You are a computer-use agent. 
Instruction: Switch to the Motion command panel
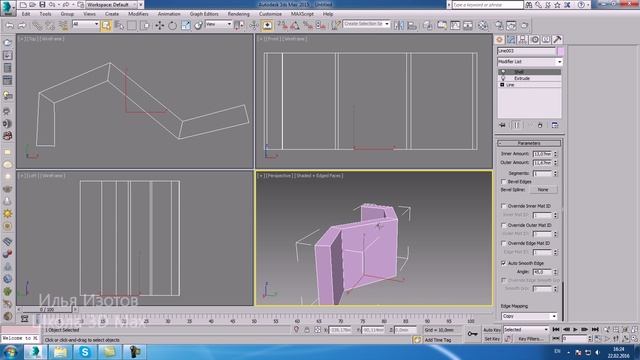[x=534, y=40]
